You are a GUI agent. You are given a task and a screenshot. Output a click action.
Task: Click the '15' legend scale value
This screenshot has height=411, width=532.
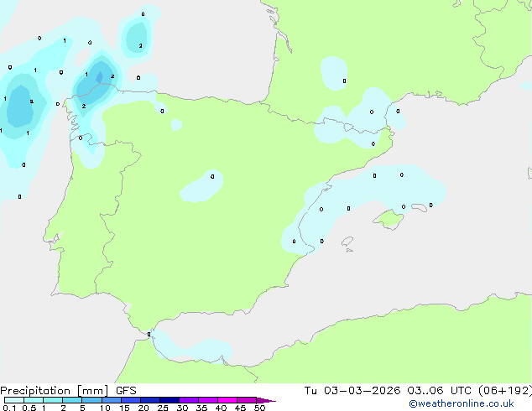click(124, 408)
